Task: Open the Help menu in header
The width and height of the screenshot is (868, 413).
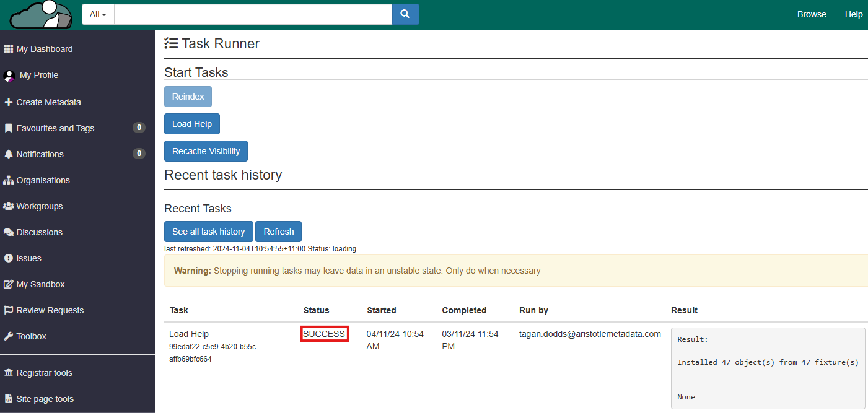Action: point(853,14)
